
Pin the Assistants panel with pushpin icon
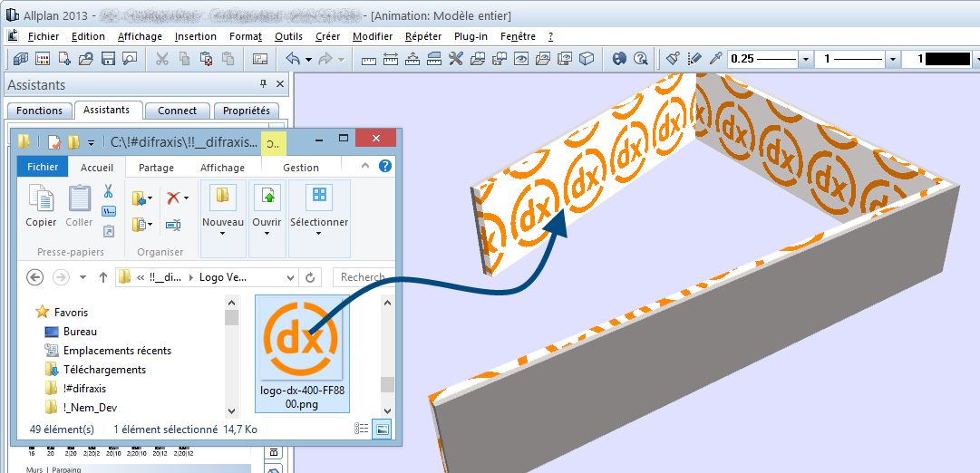coord(263,84)
